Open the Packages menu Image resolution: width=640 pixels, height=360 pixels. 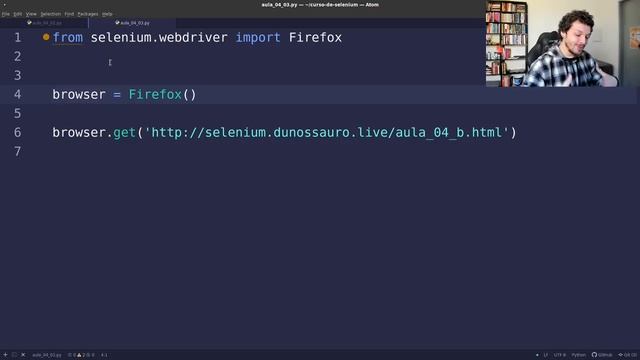click(88, 14)
